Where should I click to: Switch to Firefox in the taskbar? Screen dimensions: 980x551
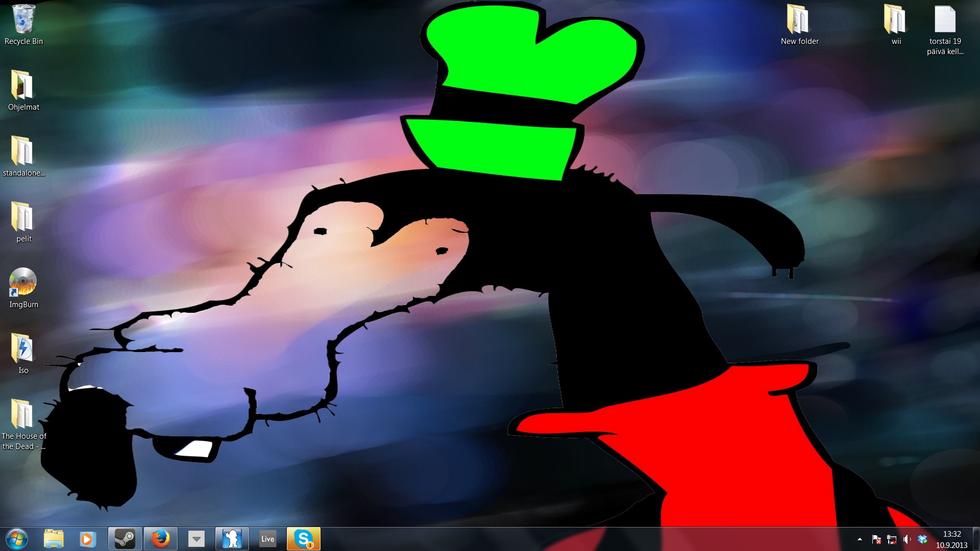click(x=160, y=539)
